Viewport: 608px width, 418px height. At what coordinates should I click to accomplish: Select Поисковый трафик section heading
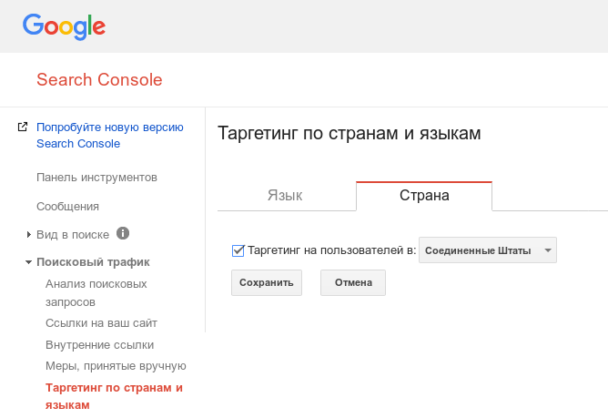point(93,262)
